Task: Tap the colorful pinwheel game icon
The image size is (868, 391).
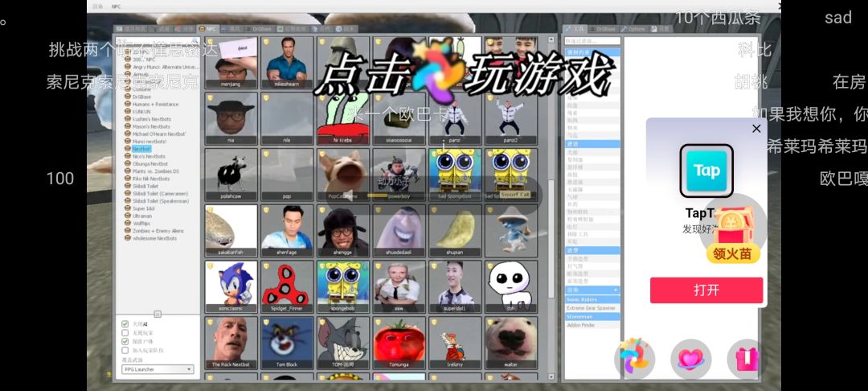Action: pyautogui.click(x=634, y=357)
